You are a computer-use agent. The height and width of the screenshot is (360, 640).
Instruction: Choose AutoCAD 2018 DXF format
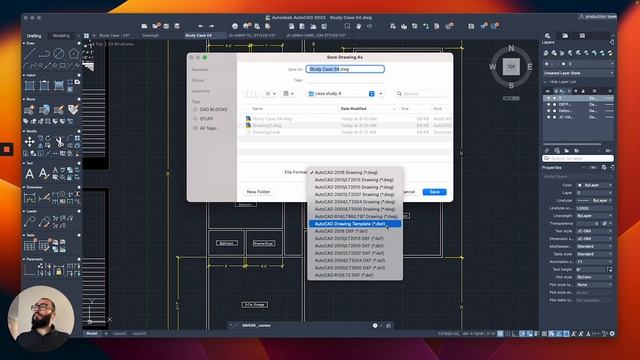coord(354,231)
